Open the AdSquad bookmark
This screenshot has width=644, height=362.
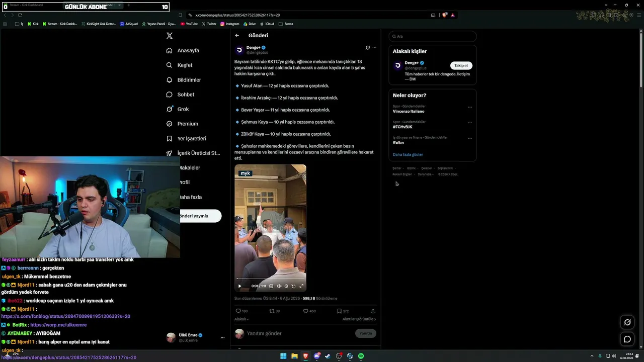pos(129,24)
